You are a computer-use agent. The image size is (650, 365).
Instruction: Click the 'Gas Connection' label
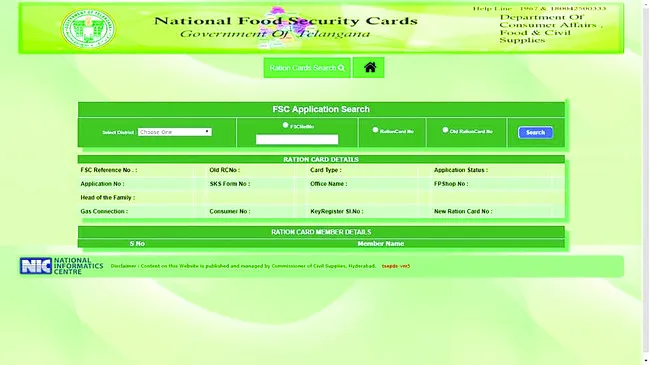click(104, 211)
